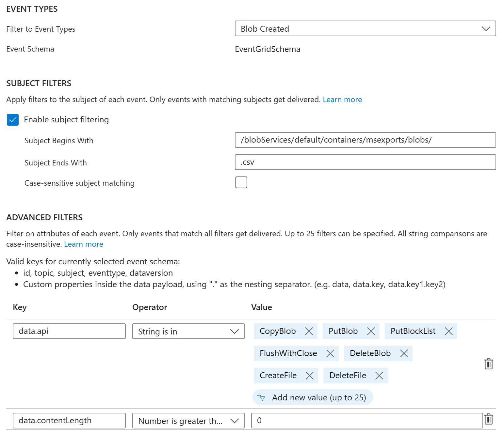Screen dimensions: 504x433
Task: Click Add new value for data.api
Action: pyautogui.click(x=312, y=397)
